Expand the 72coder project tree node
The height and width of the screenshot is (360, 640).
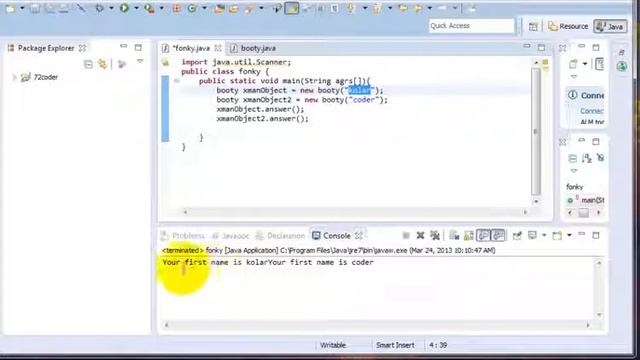click(14, 77)
